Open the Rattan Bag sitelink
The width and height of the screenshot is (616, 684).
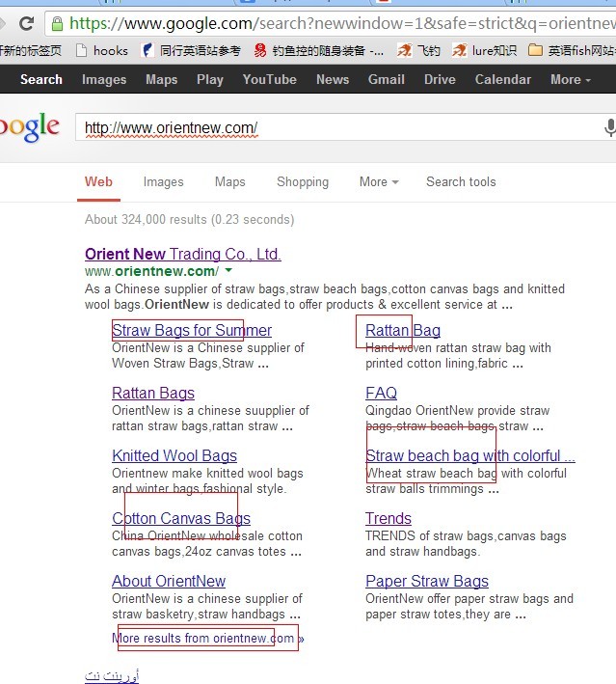point(403,330)
